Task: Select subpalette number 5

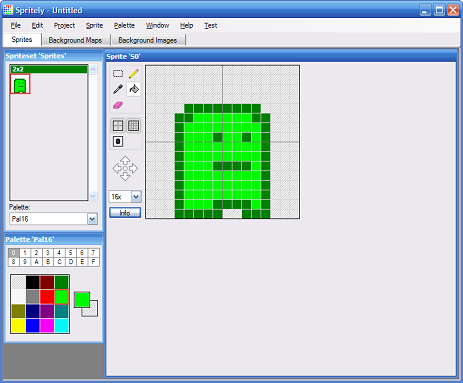Action: (70, 253)
